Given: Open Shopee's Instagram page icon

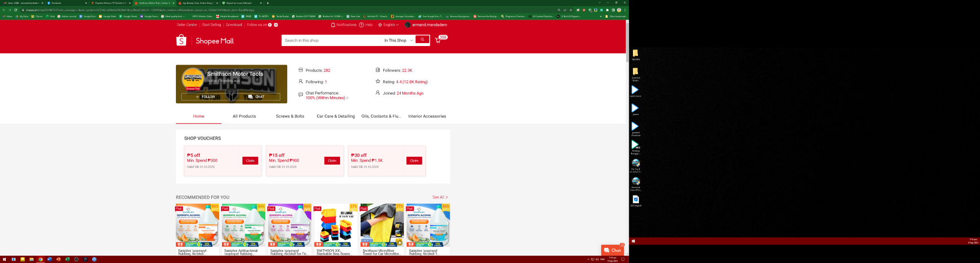Looking at the screenshot, I should (x=276, y=24).
